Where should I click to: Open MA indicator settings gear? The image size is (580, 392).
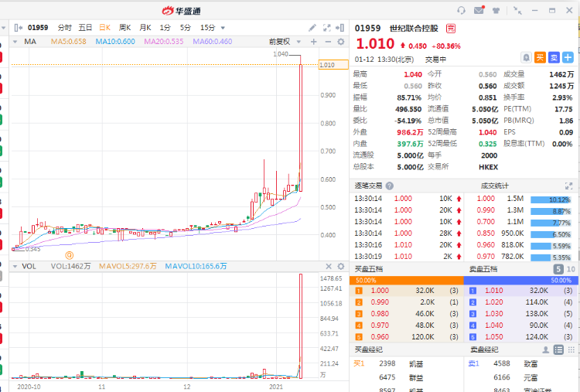click(341, 42)
